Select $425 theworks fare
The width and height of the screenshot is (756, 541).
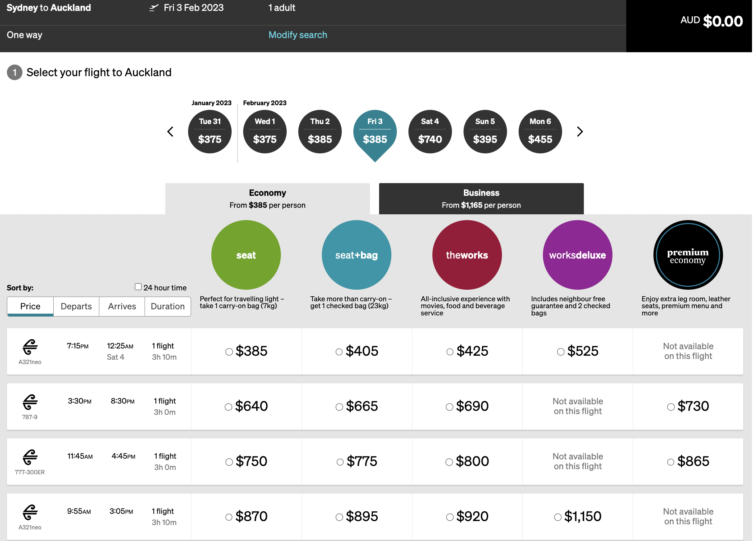click(450, 352)
